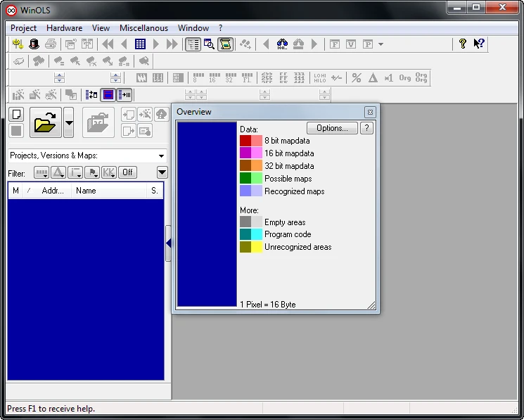This screenshot has height=420, width=524.
Task: Click Options... in the Overview window
Action: tap(332, 128)
